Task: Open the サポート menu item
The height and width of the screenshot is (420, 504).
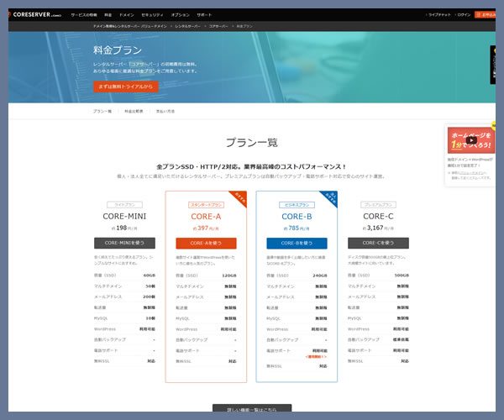Action: click(204, 15)
